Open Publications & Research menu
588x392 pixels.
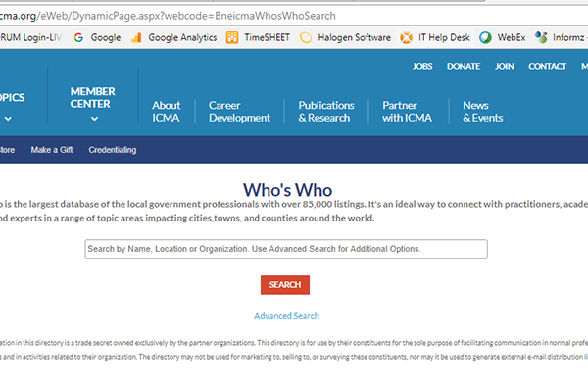[326, 112]
